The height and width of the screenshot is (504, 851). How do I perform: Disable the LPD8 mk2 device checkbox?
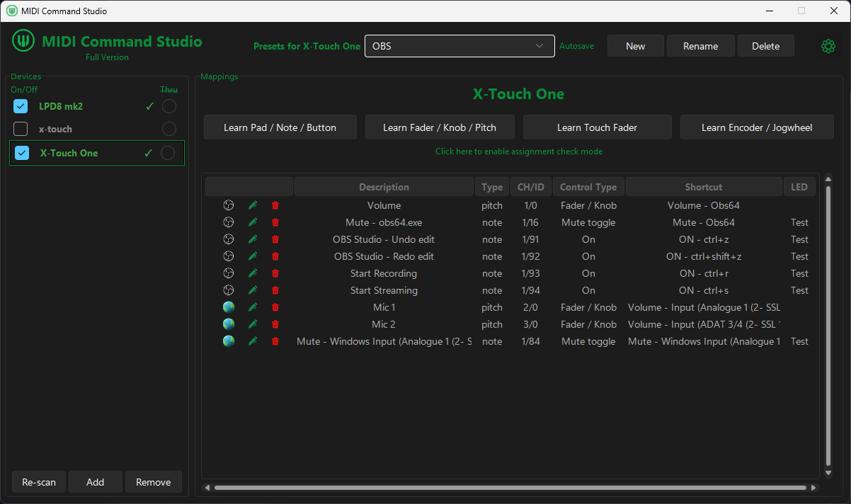tap(21, 106)
